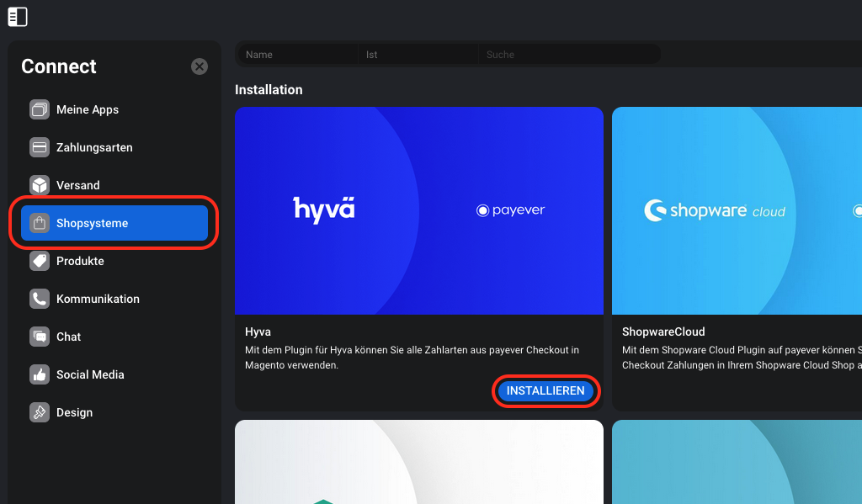Click the Zahlungsarten credit card icon
Screen dimensions: 862x504
pos(40,147)
